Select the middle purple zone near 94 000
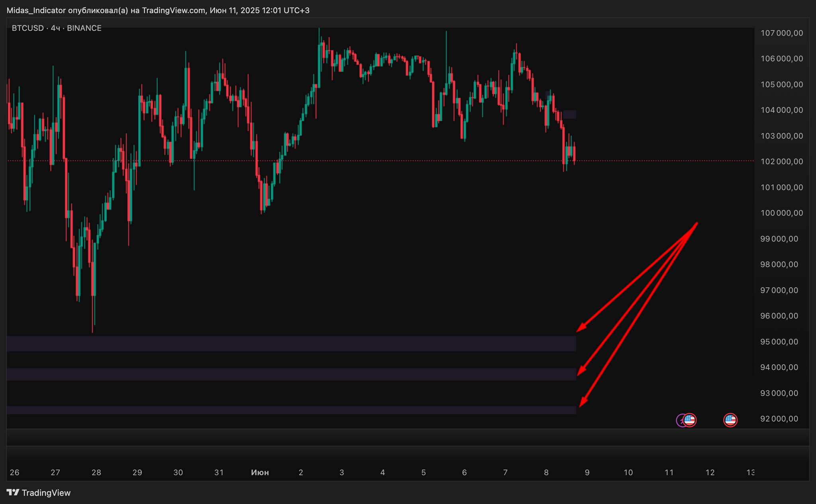This screenshot has width=816, height=504. pos(291,374)
